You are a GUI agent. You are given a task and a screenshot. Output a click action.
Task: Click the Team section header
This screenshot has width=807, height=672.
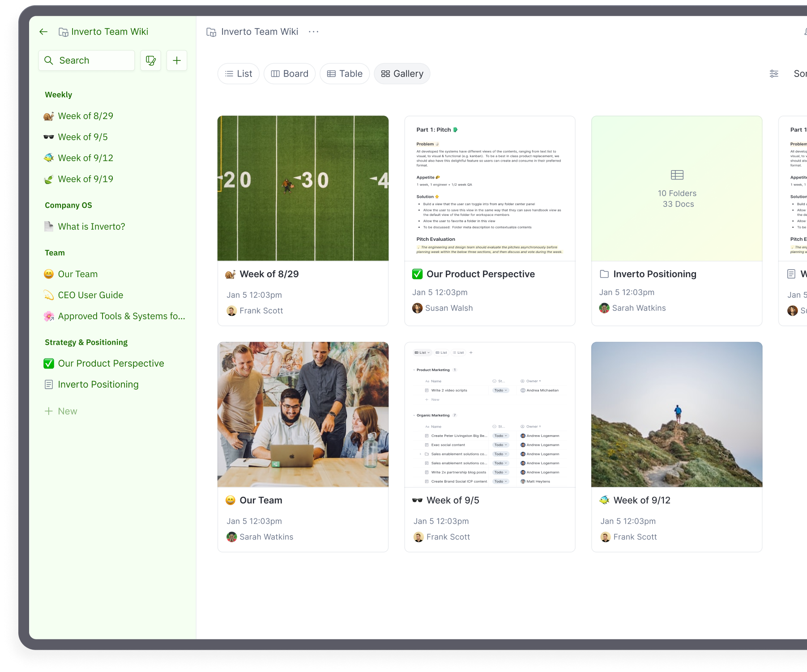click(55, 253)
